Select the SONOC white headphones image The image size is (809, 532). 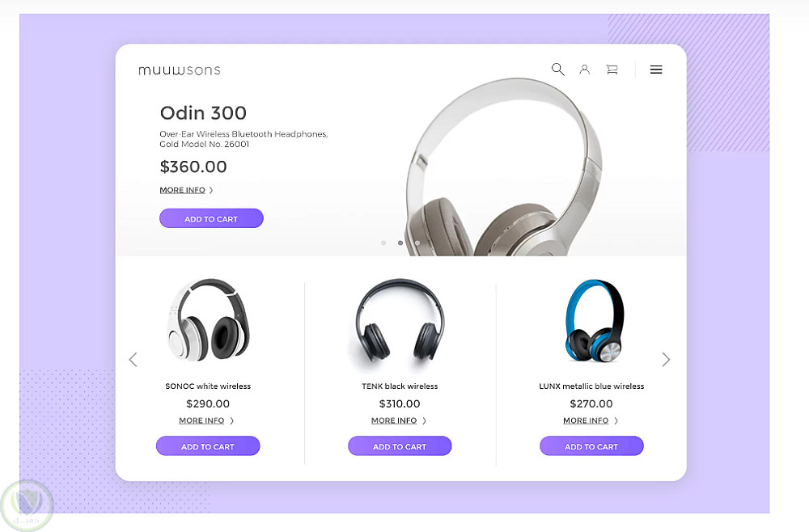[209, 319]
